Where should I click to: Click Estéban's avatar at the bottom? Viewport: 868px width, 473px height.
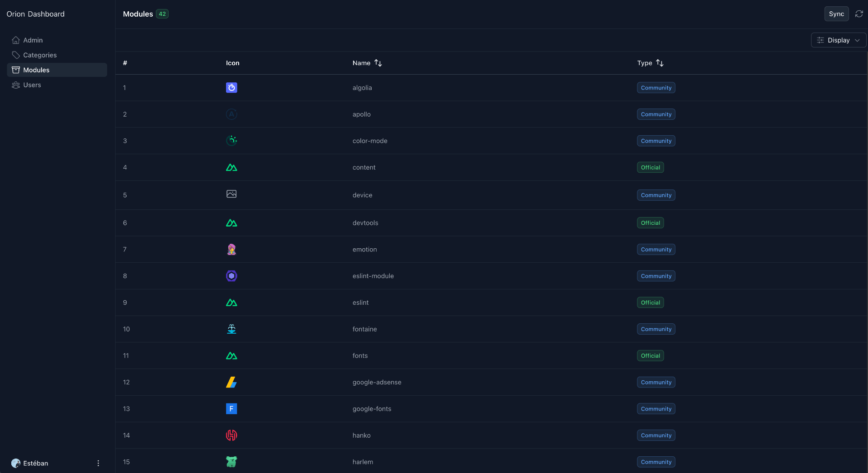16,463
